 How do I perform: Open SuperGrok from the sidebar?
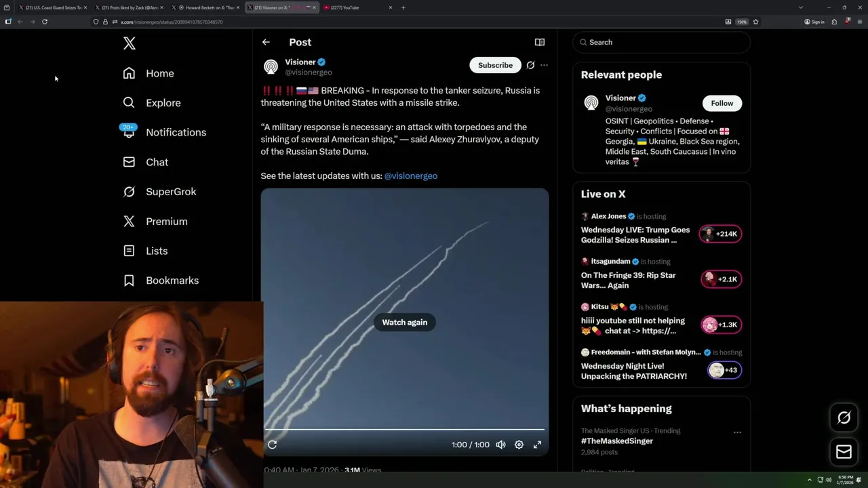click(160, 192)
